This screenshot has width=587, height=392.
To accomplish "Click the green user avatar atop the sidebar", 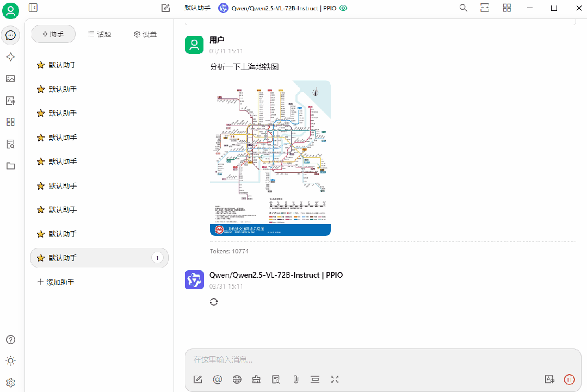I will tap(10, 10).
